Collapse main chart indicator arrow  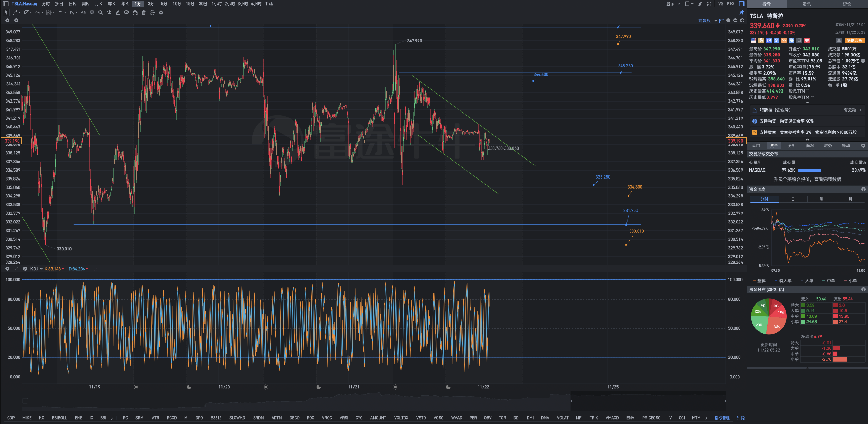point(16,20)
